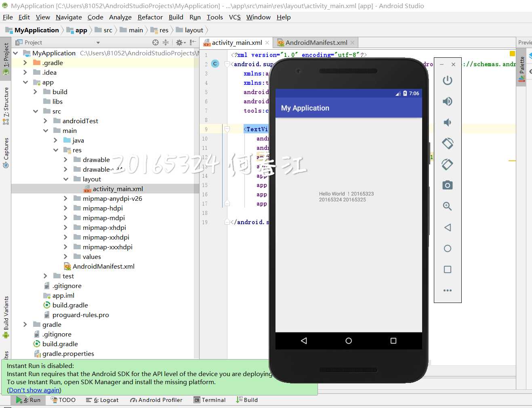532x408 pixels.
Task: Open emulator extended controls three dots
Action: (447, 290)
